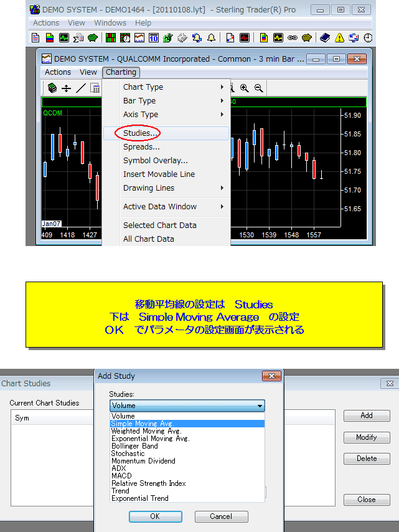Open alerts with the yellow bell icon
This screenshot has height=532, width=399.
click(x=211, y=37)
